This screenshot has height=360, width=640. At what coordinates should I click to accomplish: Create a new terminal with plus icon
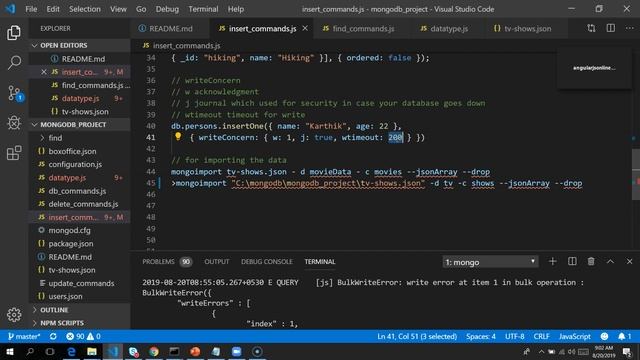[x=553, y=261]
